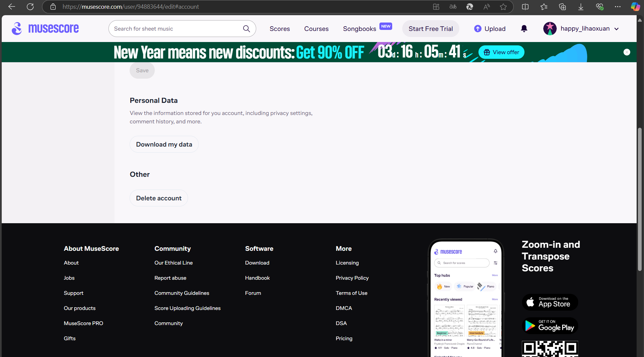Click the phone app preview image
Screen dimensions: 644x357
coord(466,298)
